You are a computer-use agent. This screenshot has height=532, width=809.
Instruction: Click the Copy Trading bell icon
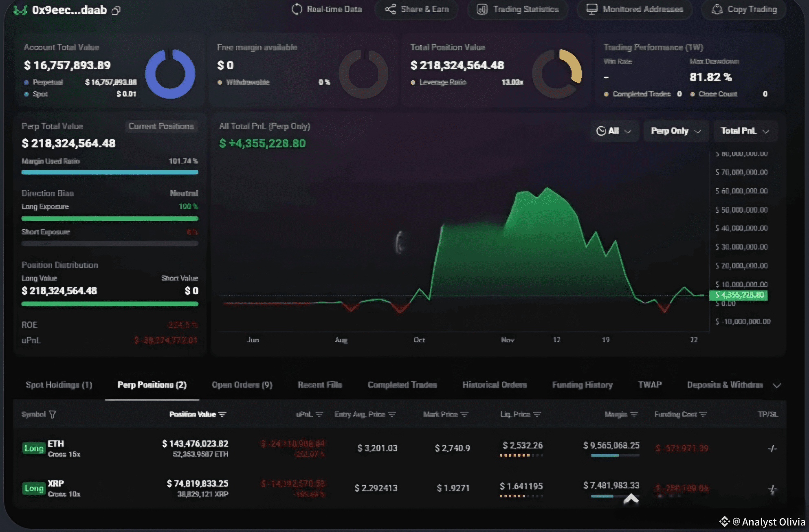[717, 9]
